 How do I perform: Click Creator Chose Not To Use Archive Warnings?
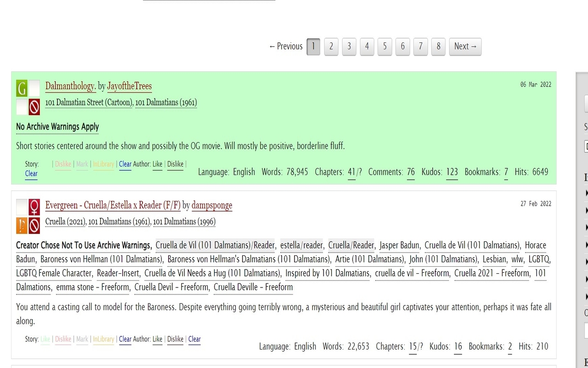pyautogui.click(x=84, y=245)
